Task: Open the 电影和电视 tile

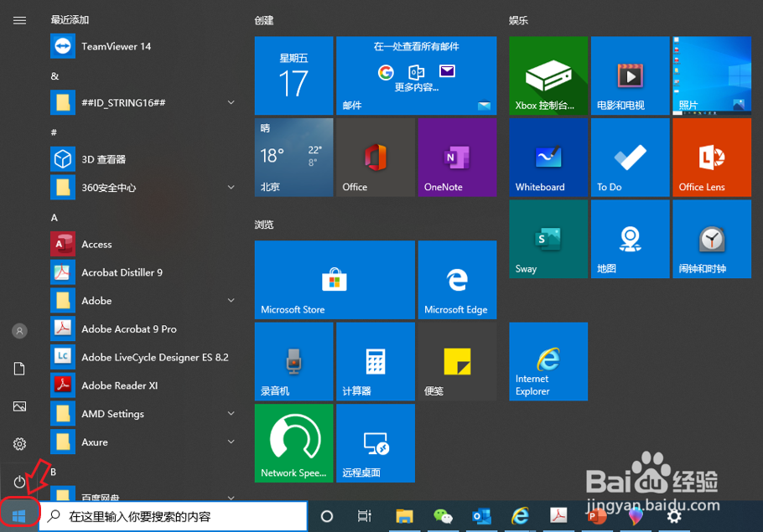Action: [x=631, y=75]
